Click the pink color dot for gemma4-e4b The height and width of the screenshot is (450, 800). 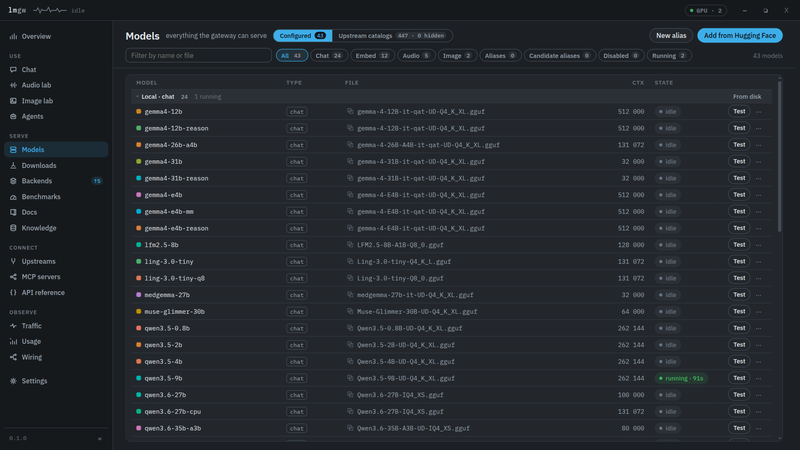point(138,195)
